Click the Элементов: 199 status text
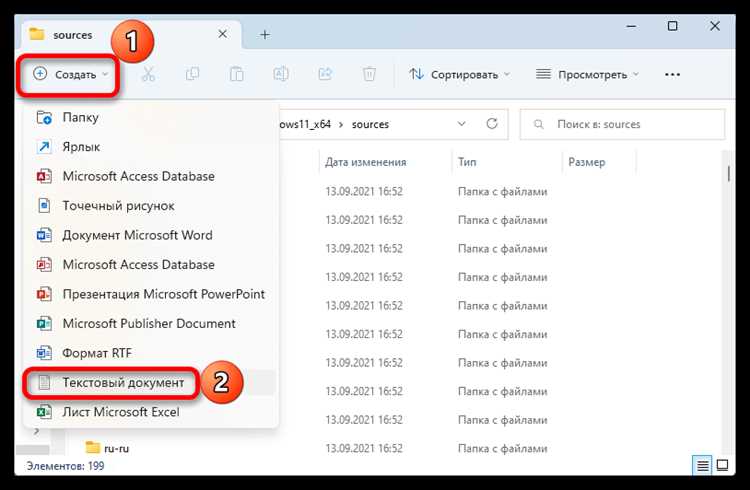 click(66, 466)
